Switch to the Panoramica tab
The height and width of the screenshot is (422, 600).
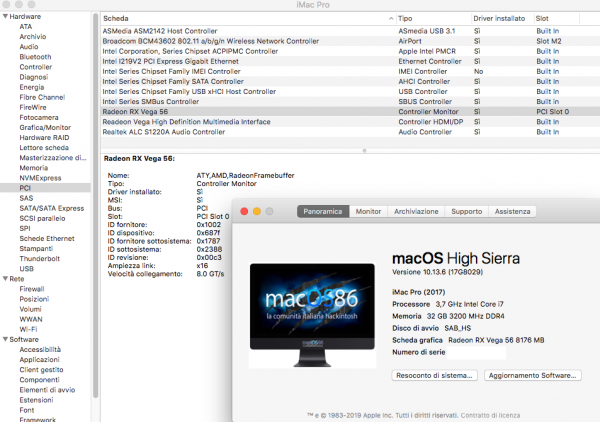[x=323, y=211]
